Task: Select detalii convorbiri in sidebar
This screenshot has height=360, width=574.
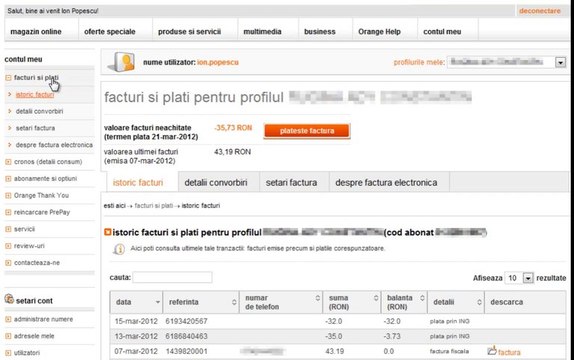Action: point(39,111)
